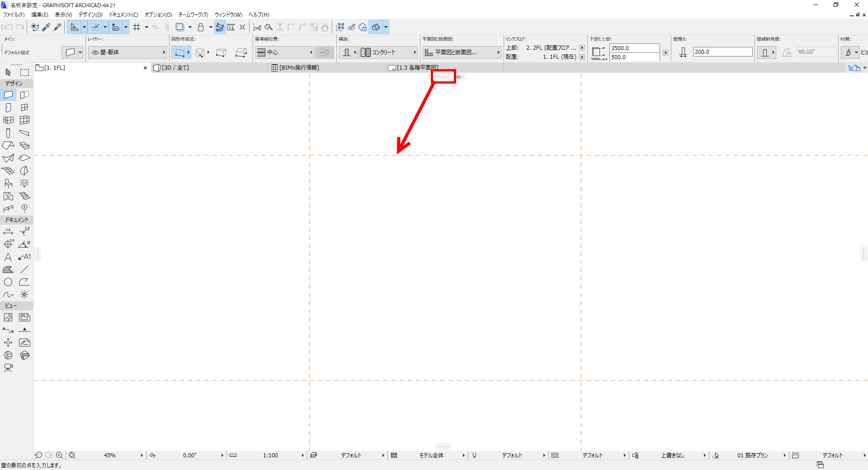Select the Door tool
The width and height of the screenshot is (868, 470).
coord(8,108)
